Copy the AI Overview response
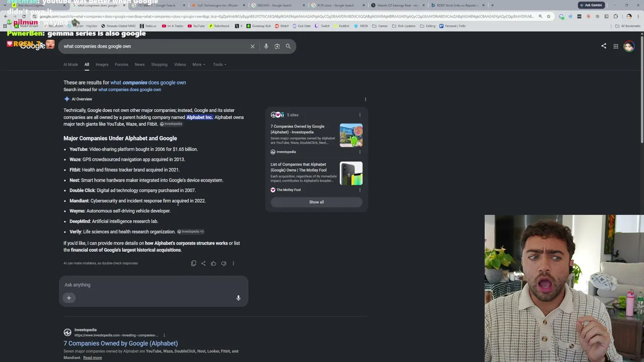The image size is (644, 362). point(194,263)
